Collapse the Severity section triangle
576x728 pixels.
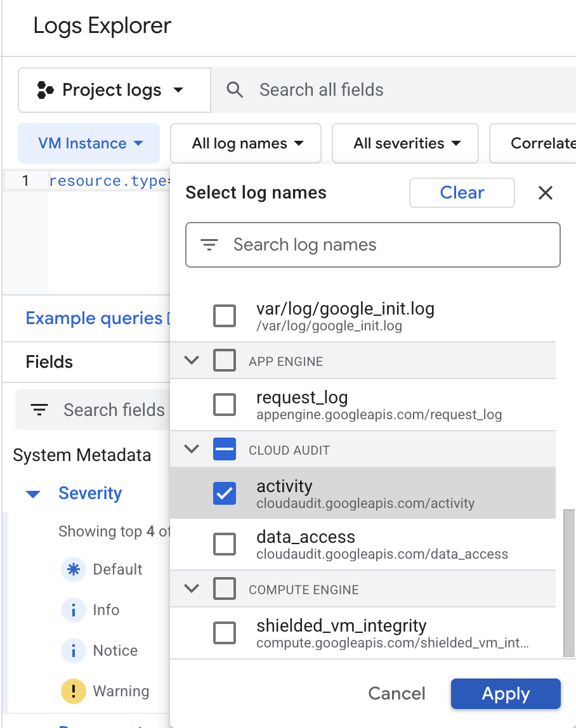pyautogui.click(x=33, y=494)
